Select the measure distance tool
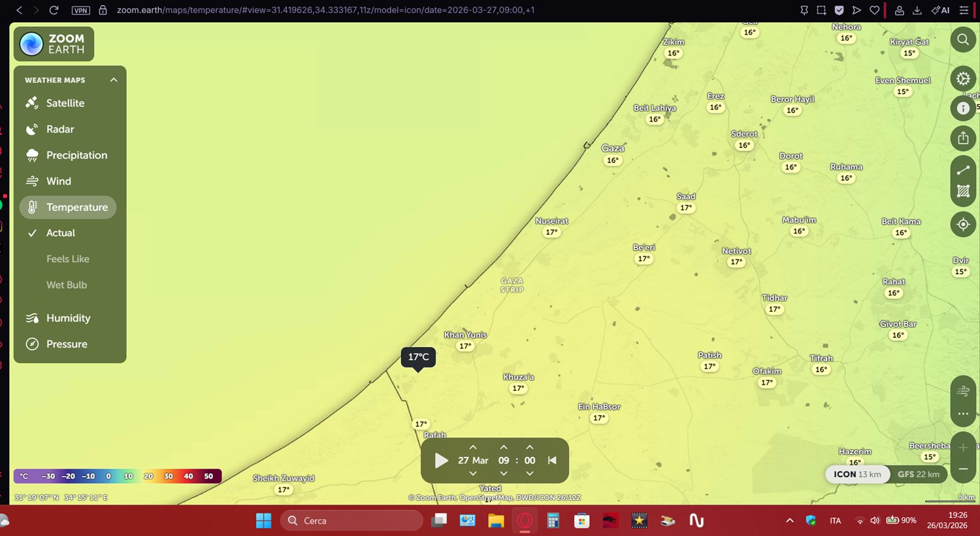The width and height of the screenshot is (980, 536). point(963,170)
